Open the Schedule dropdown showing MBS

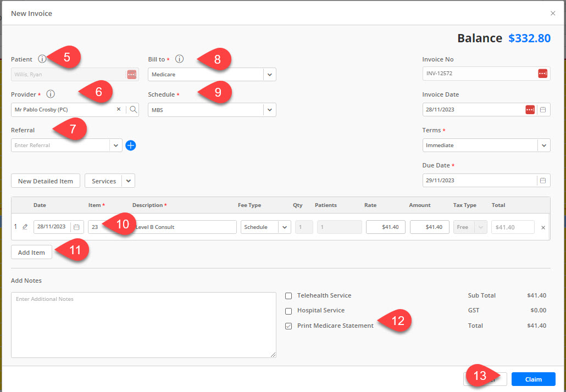pos(270,110)
